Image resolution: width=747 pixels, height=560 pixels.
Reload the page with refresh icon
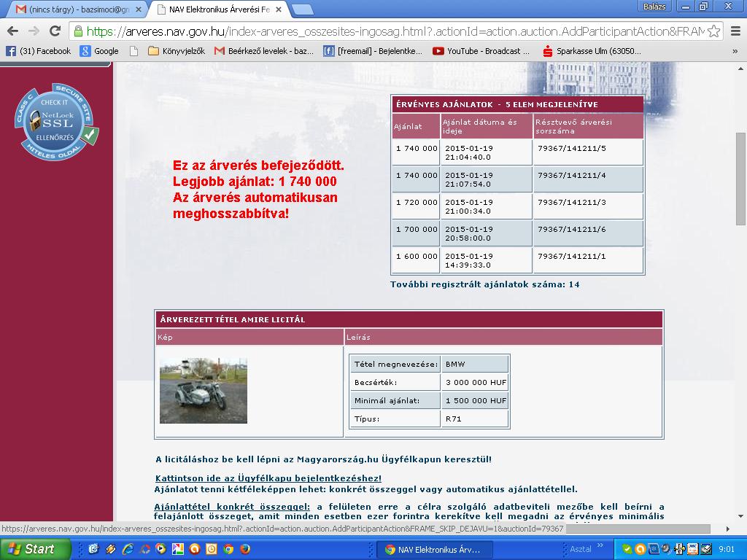(x=55, y=31)
